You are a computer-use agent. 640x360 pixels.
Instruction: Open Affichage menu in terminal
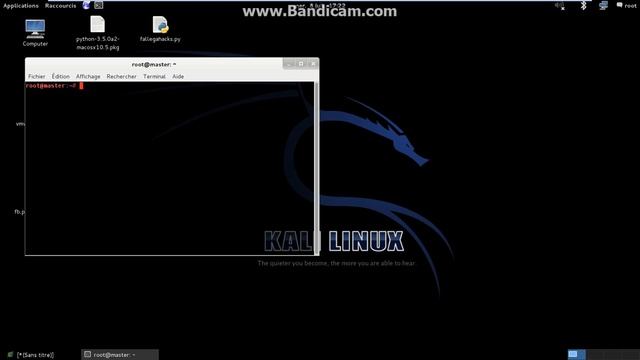tap(88, 76)
